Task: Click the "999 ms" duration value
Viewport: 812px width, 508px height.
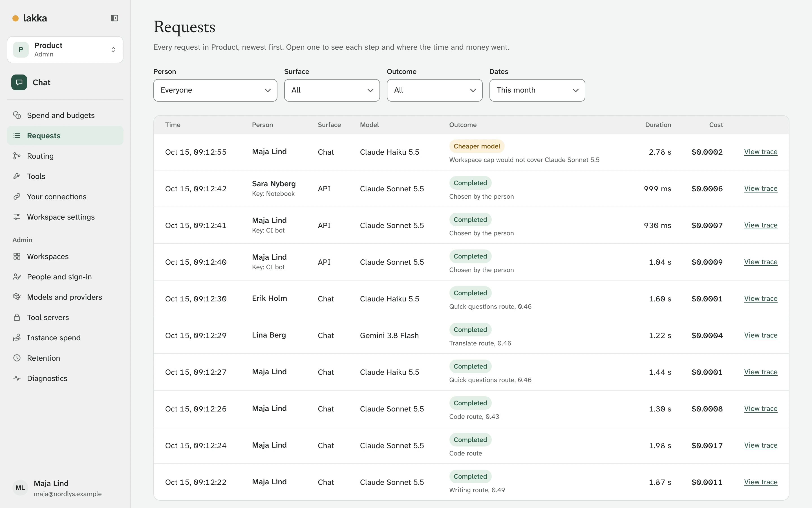Action: coord(657,189)
